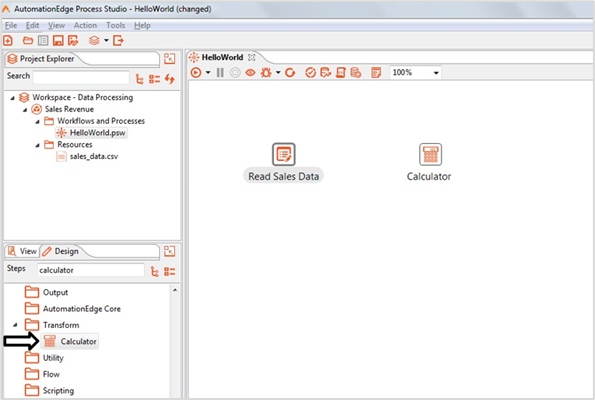The width and height of the screenshot is (595, 400).
Task: Click the Save As pencil-document icon
Action: click(x=73, y=40)
